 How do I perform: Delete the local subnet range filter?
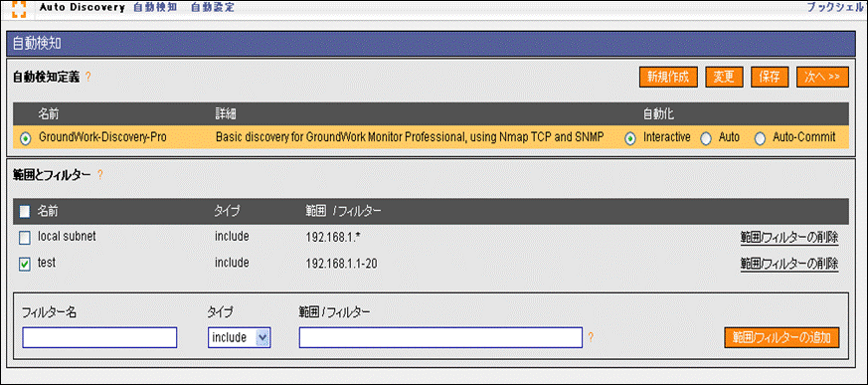point(788,238)
